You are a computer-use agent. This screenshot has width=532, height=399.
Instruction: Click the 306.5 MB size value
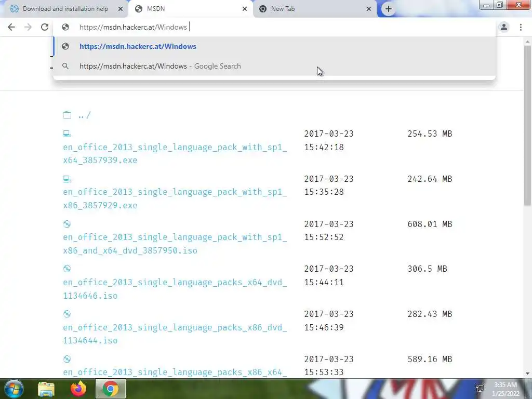coord(427,269)
